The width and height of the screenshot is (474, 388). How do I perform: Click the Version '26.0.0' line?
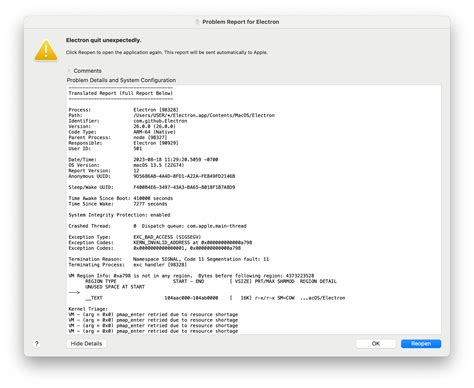click(122, 126)
